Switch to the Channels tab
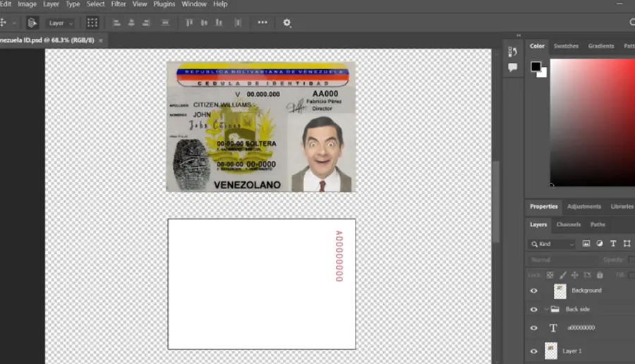The width and height of the screenshot is (635, 364). (x=568, y=224)
